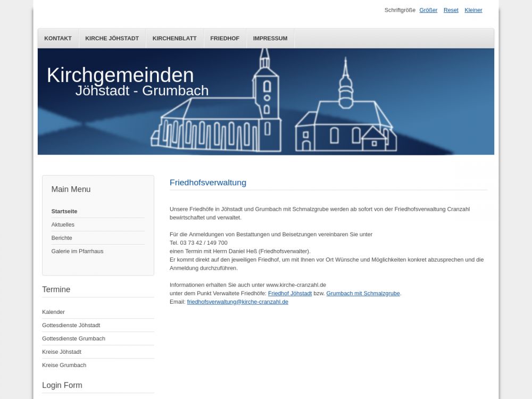Follow the Friedhof Jöhstadt link
532x399 pixels.
289,293
